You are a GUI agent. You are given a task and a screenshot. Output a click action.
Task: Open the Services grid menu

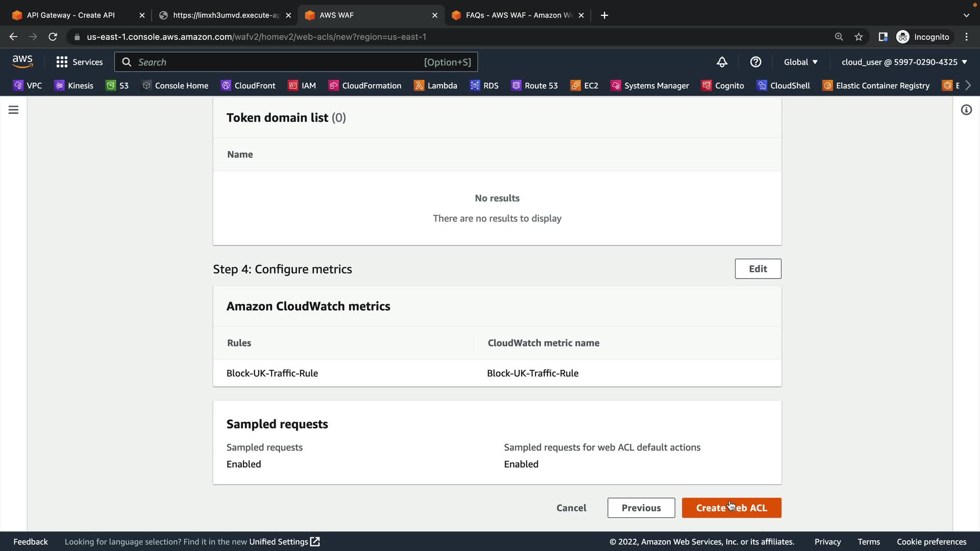point(79,62)
